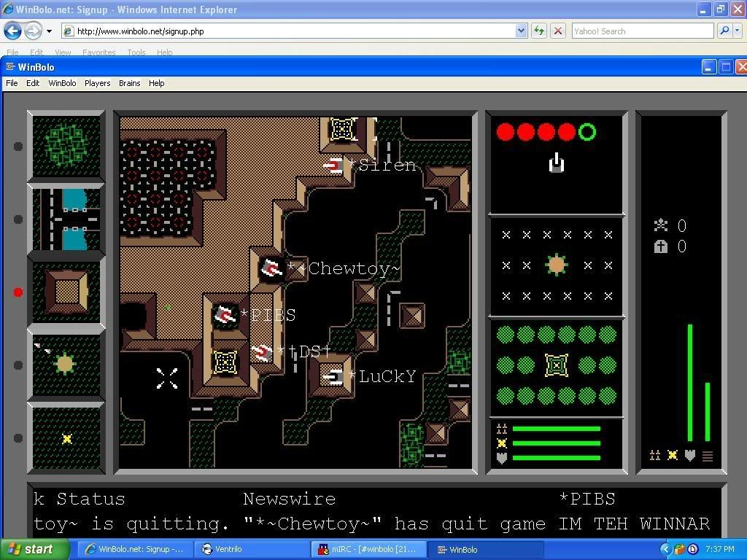This screenshot has height=560, width=747.
Task: Choose the wall building tool
Action: tap(66, 292)
